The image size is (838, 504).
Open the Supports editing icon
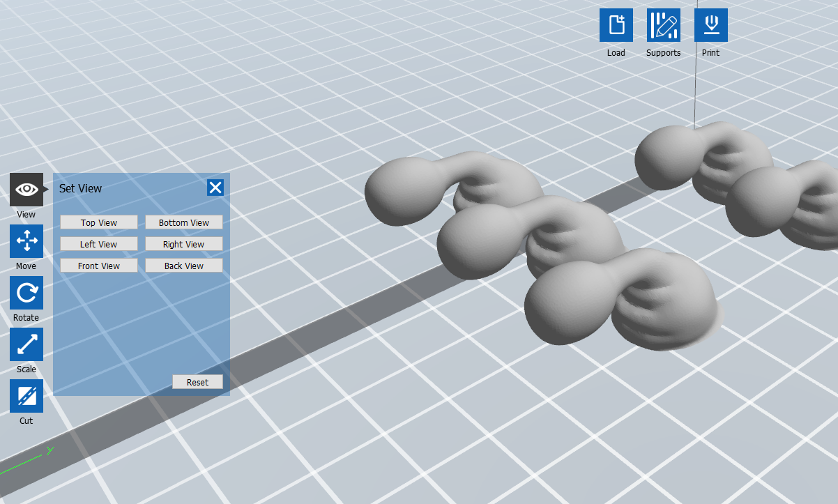pos(664,25)
